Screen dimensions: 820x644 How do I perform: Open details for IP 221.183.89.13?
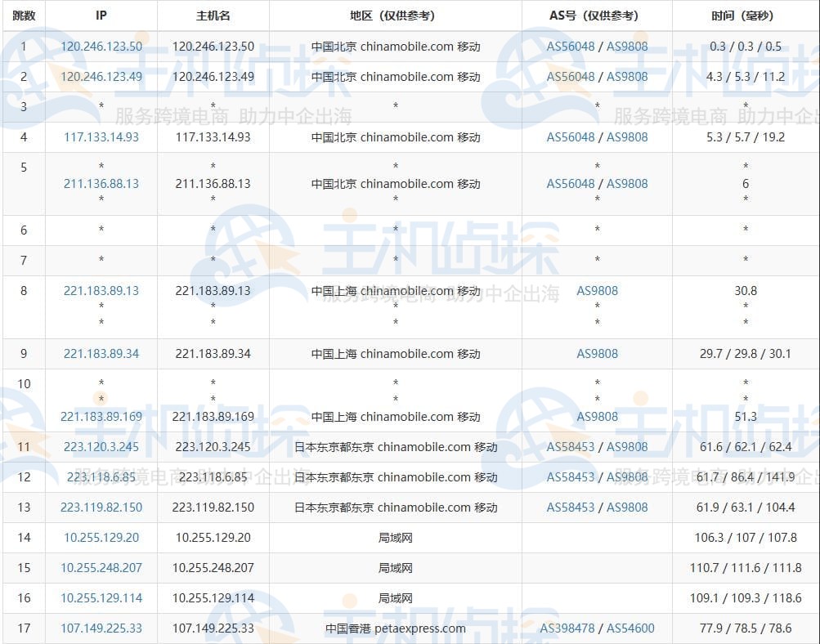101,290
